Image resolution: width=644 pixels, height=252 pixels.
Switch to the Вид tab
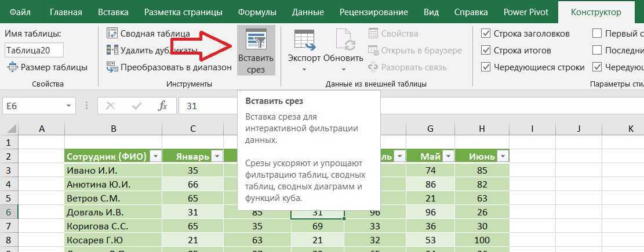431,12
